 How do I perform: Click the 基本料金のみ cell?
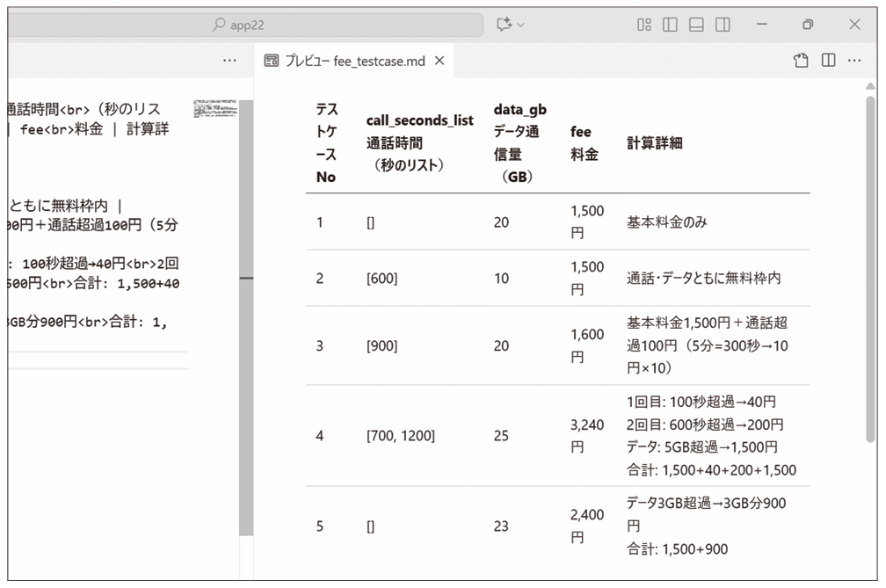667,222
